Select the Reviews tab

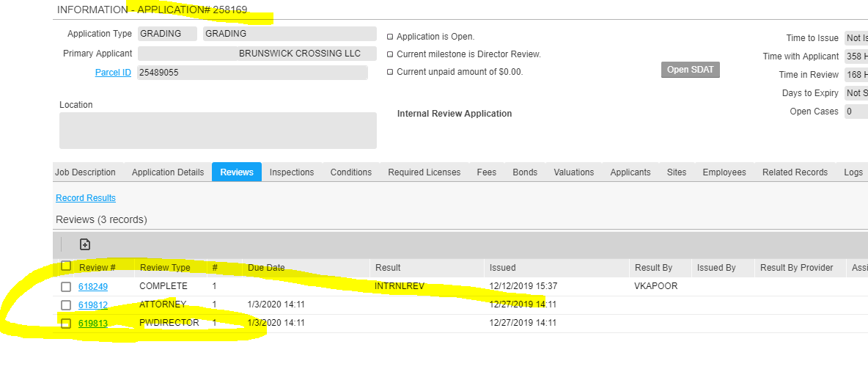tap(237, 172)
